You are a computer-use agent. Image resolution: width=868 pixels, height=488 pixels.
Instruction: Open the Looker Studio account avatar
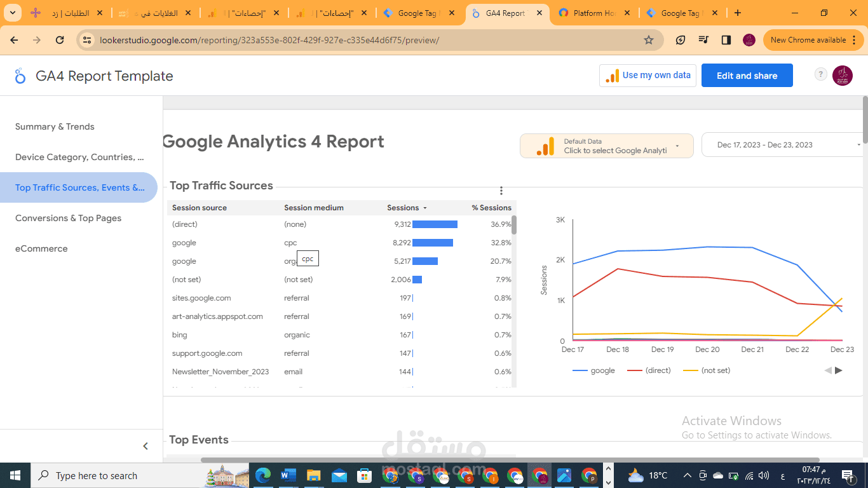tap(843, 76)
